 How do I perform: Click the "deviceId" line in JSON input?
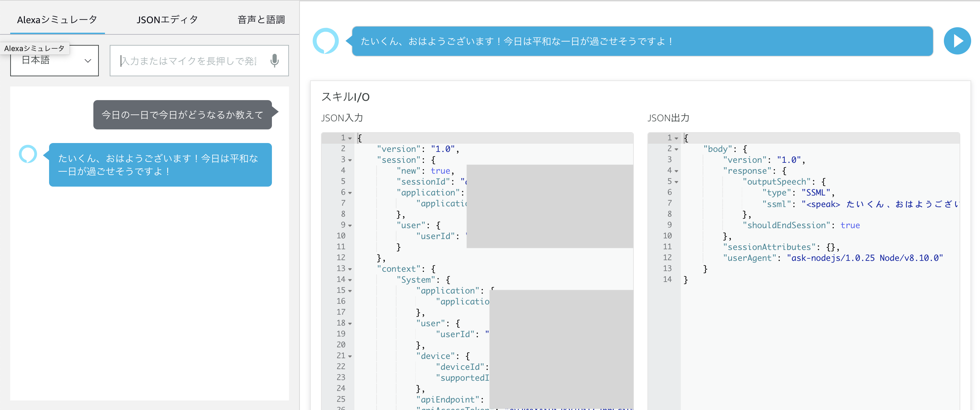(x=463, y=367)
